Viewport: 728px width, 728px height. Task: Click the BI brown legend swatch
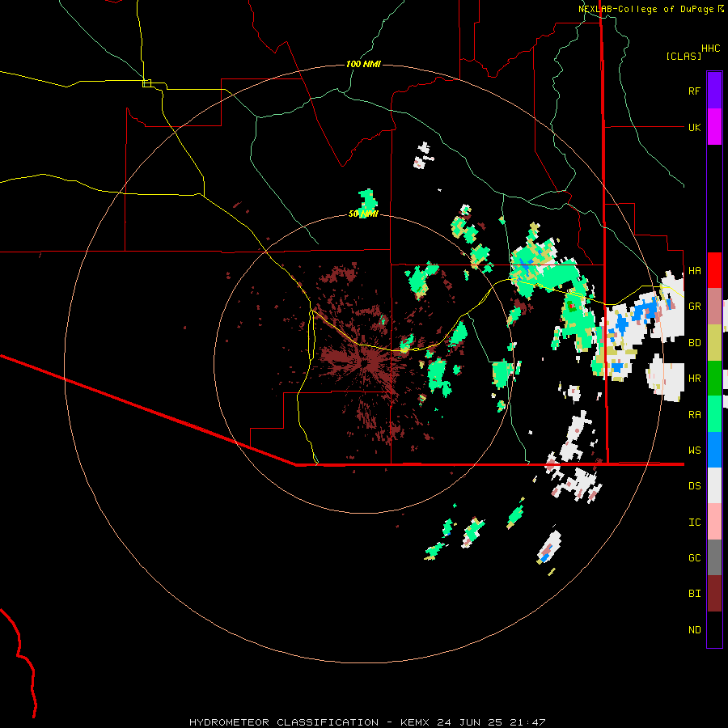(714, 594)
